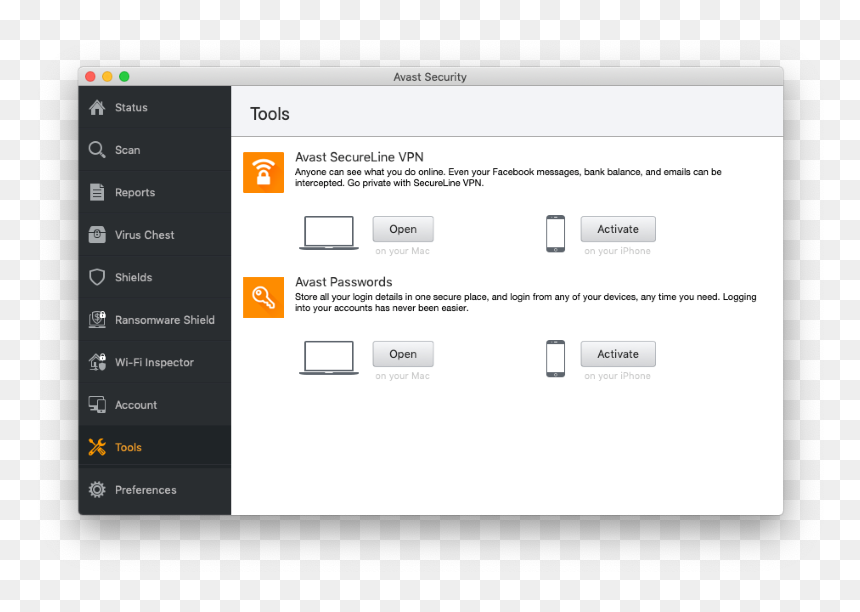The height and width of the screenshot is (612, 860).
Task: Open SecureLine VPN on your Mac
Action: point(403,229)
